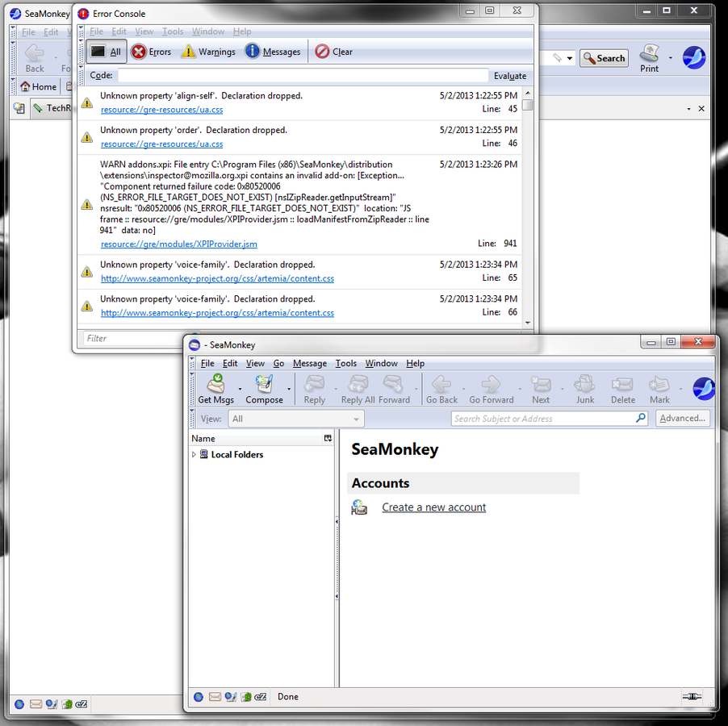Open the Help menu in mail window
This screenshot has width=728, height=726.
tap(415, 363)
